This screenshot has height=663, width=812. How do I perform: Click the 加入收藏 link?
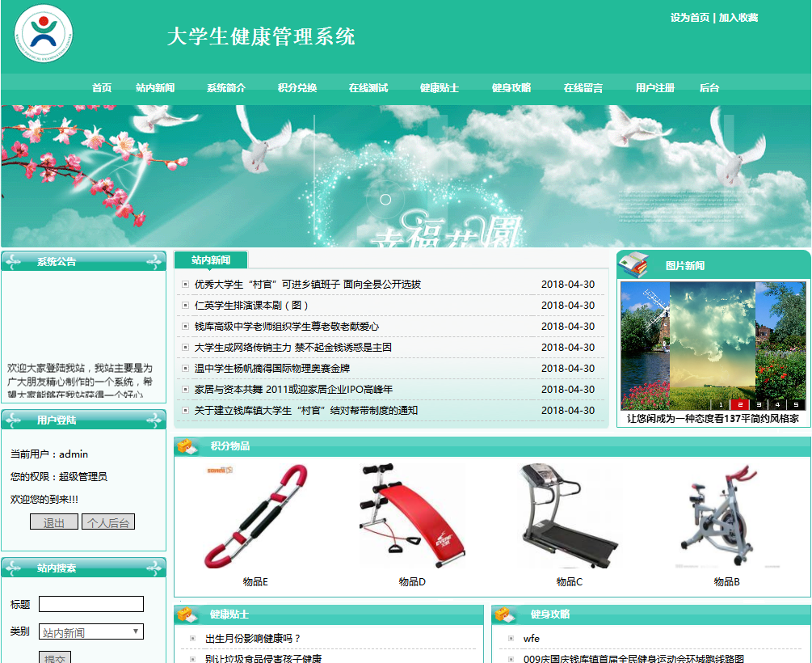coord(738,18)
